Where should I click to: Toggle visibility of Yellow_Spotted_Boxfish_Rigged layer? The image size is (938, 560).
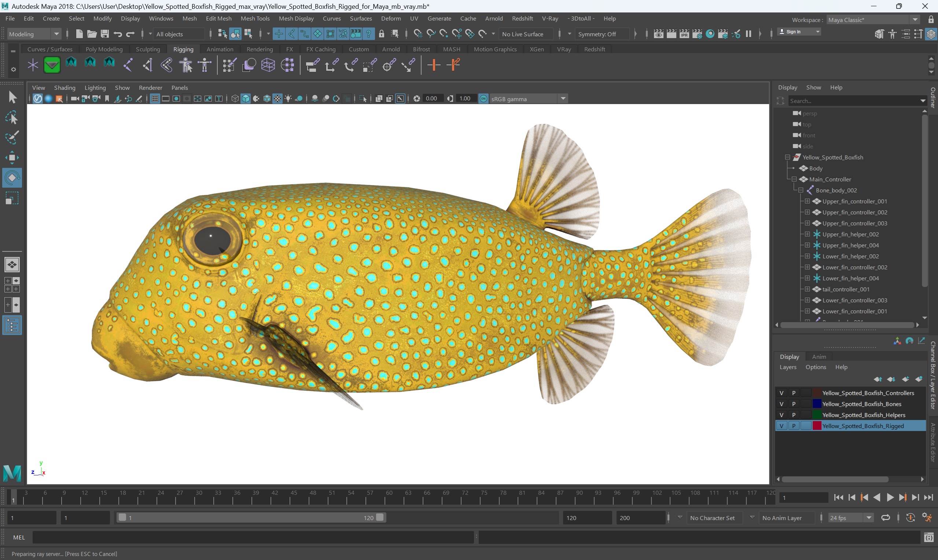(x=781, y=425)
